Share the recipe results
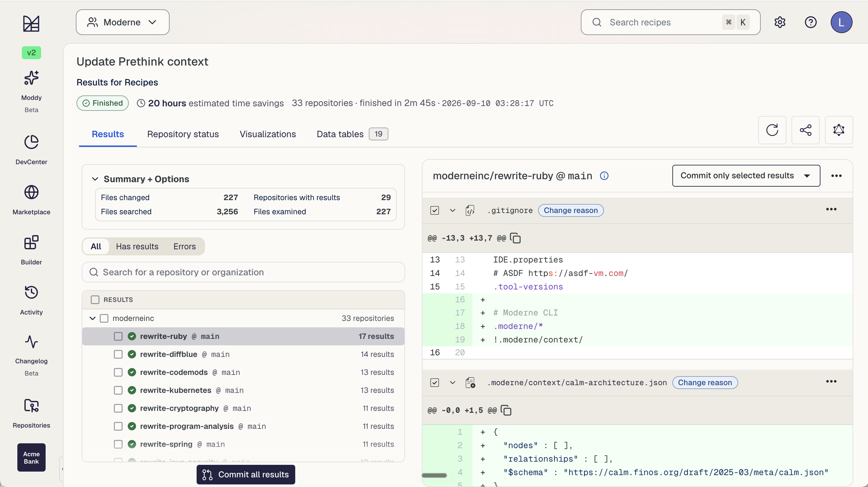The width and height of the screenshot is (868, 487). pos(805,130)
